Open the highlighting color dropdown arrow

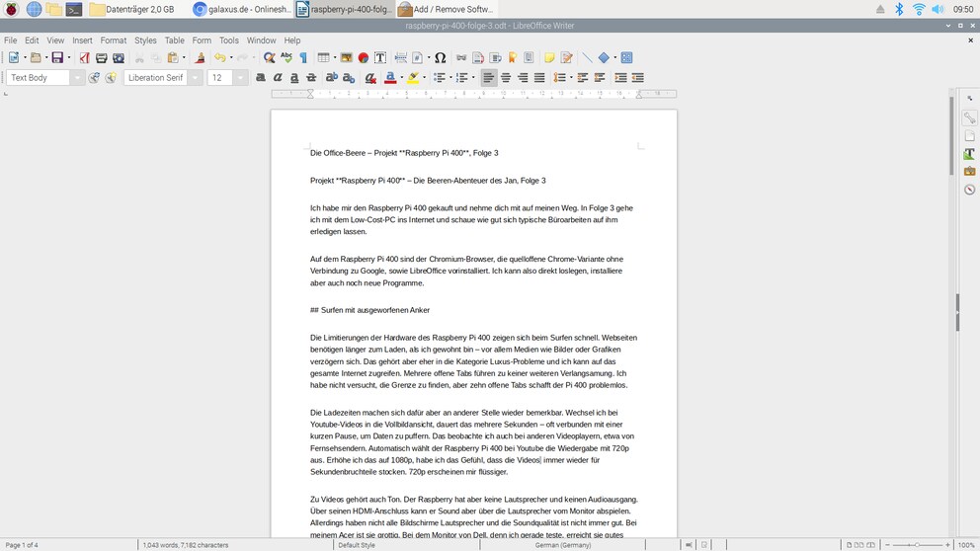(x=425, y=77)
